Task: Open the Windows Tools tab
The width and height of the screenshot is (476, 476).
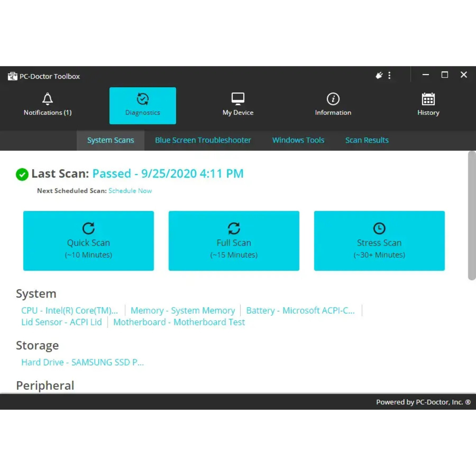Action: click(298, 140)
